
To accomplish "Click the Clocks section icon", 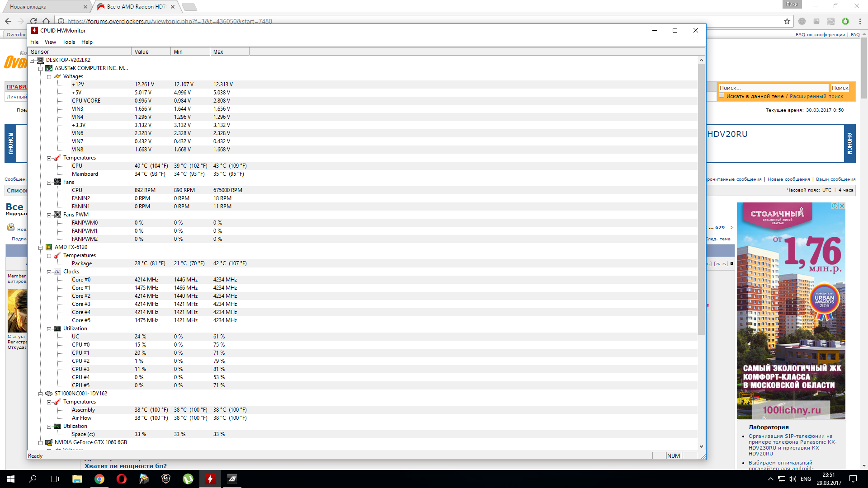I will click(x=57, y=272).
